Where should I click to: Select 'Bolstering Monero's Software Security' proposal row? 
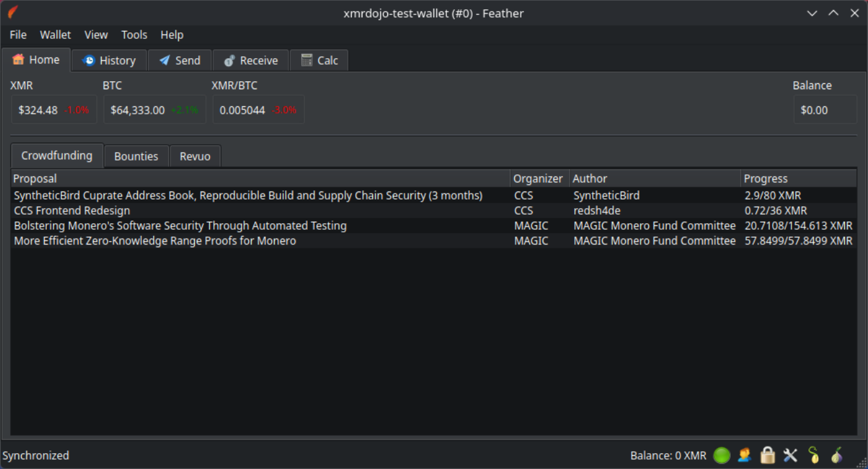pyautogui.click(x=434, y=226)
